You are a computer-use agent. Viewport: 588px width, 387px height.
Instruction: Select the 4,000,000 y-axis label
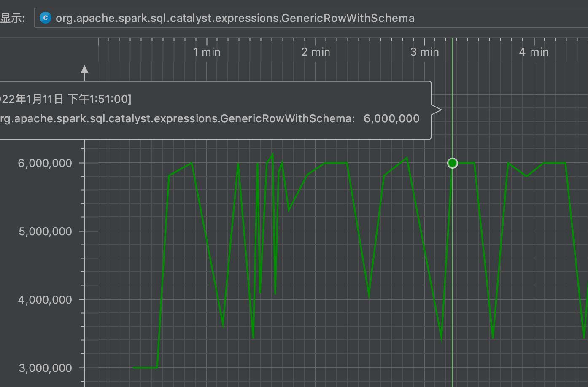[45, 300]
